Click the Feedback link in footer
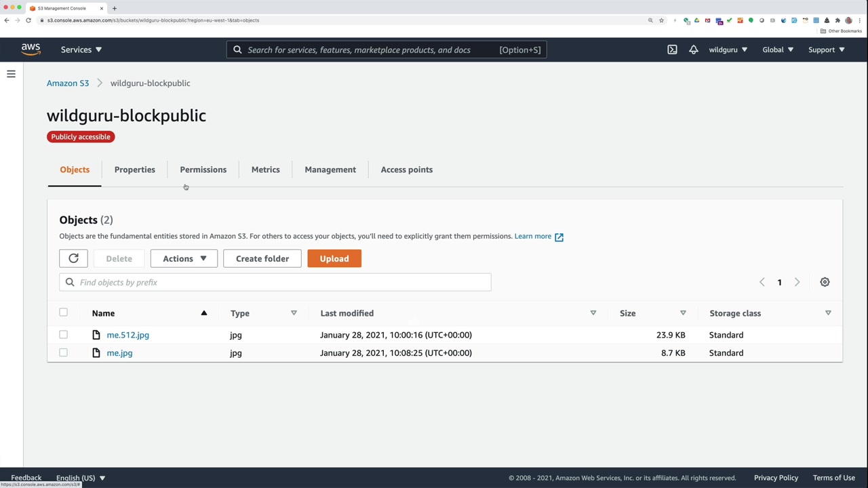868x488 pixels. (26, 478)
